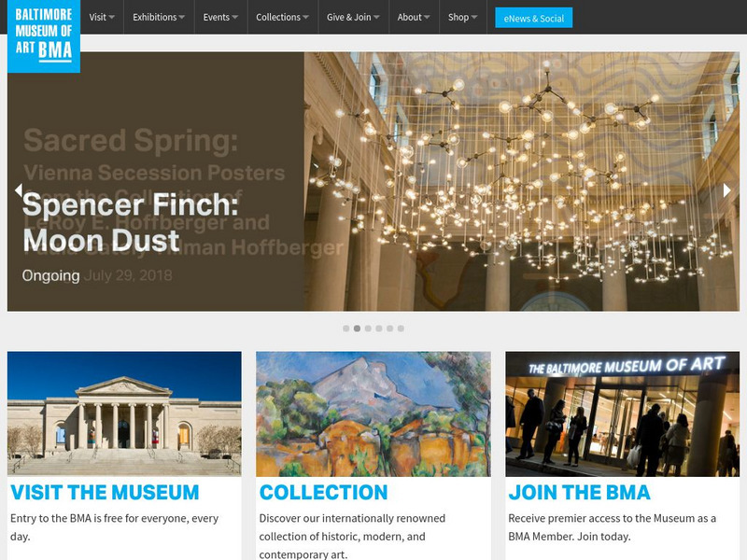Open the Give & Join menu
The image size is (747, 560).
point(353,17)
